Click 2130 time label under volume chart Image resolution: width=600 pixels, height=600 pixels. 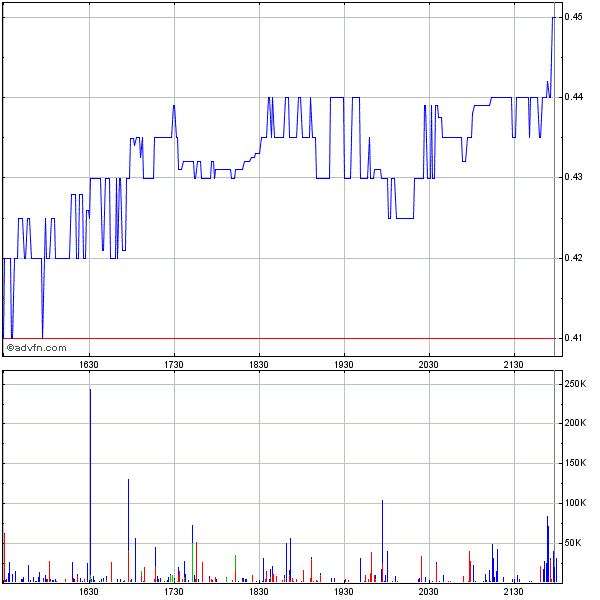pyautogui.click(x=514, y=592)
